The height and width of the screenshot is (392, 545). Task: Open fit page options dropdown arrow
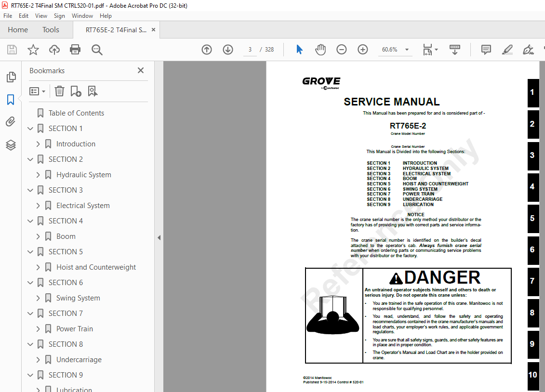click(x=437, y=50)
